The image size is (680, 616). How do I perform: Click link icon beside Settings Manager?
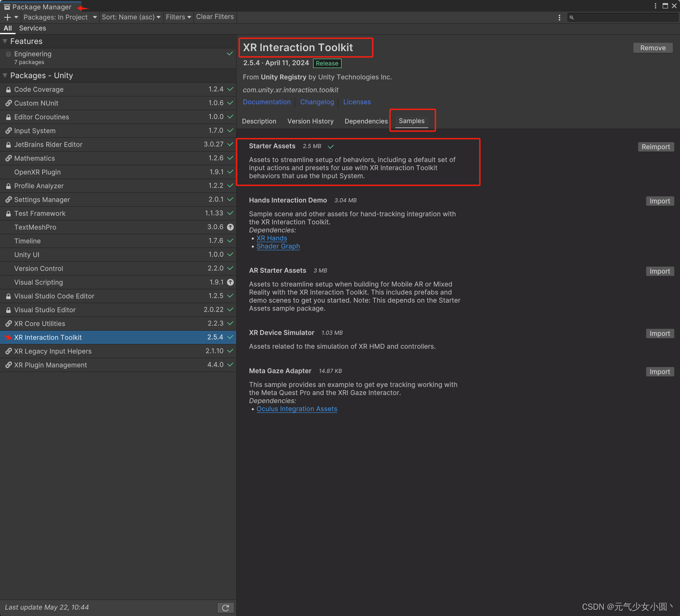[8, 200]
